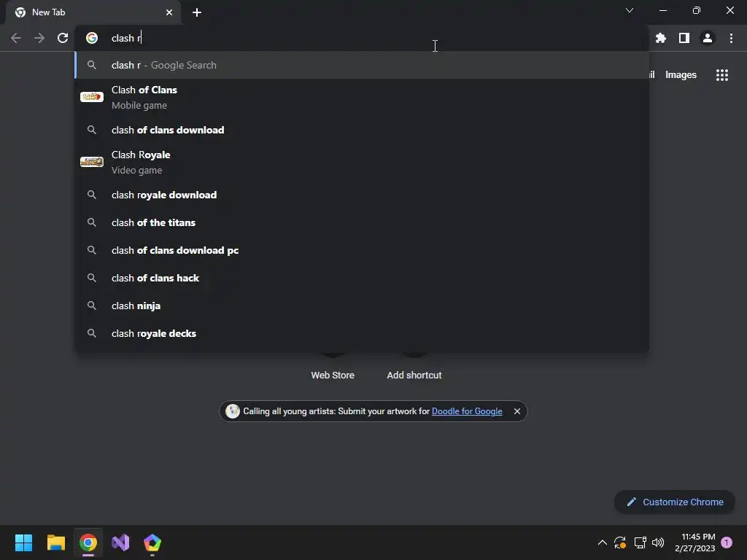Click the Google icon in the address bar
747x560 pixels.
click(x=92, y=38)
